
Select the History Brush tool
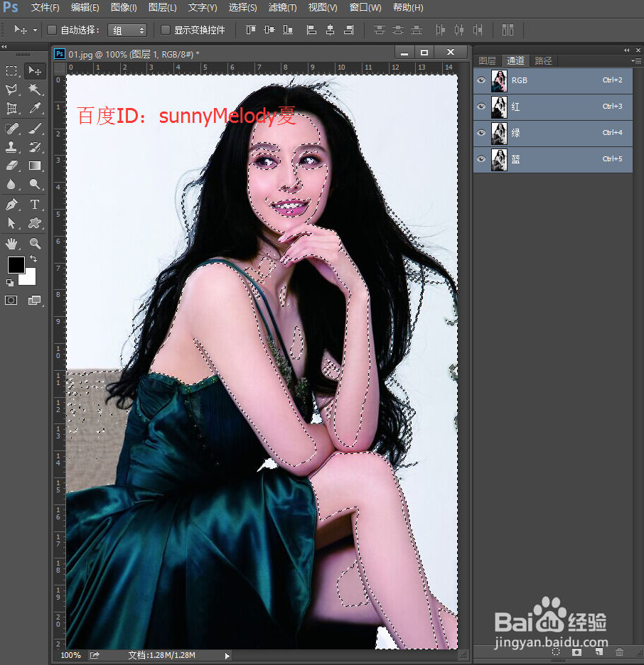click(x=34, y=147)
